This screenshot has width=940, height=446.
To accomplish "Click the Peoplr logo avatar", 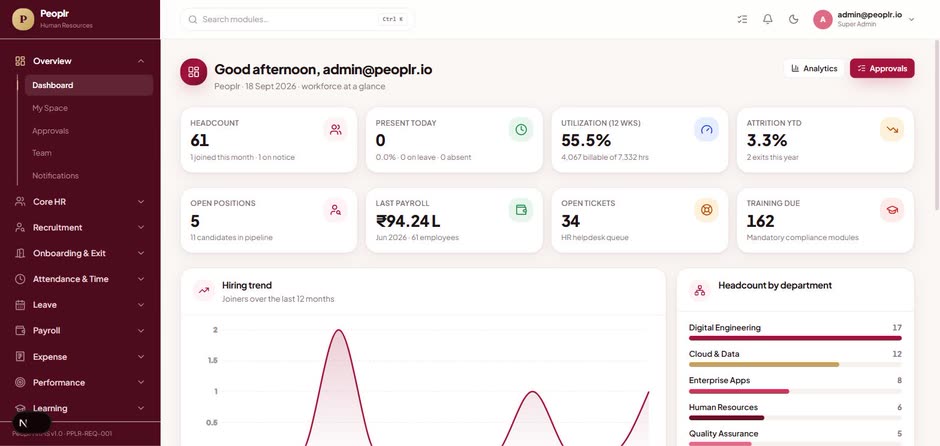I will coord(23,19).
